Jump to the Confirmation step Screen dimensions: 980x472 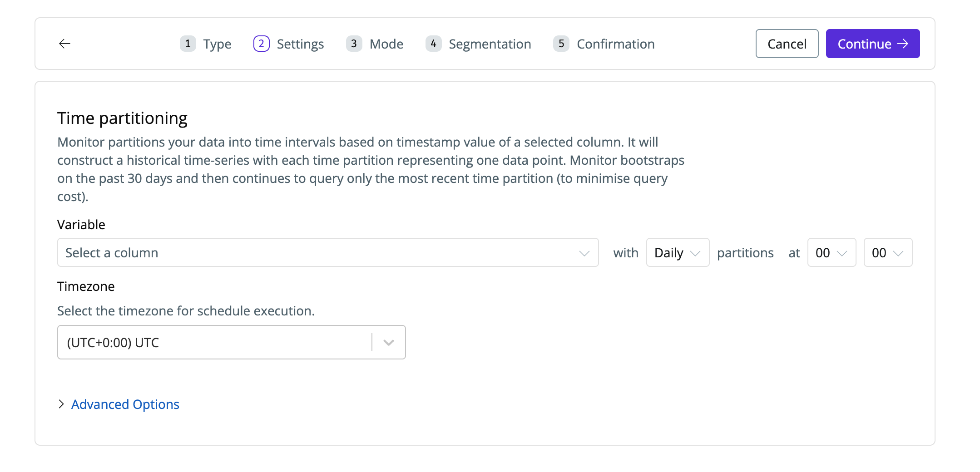615,44
